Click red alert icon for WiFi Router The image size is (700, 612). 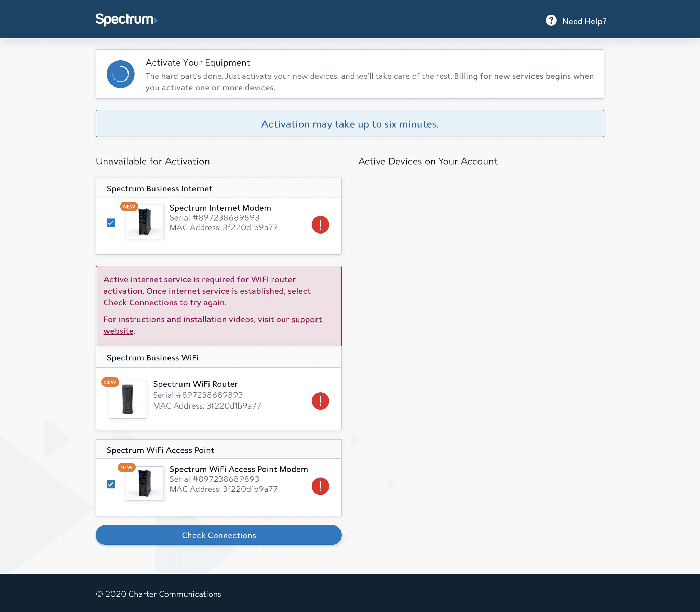(x=320, y=401)
